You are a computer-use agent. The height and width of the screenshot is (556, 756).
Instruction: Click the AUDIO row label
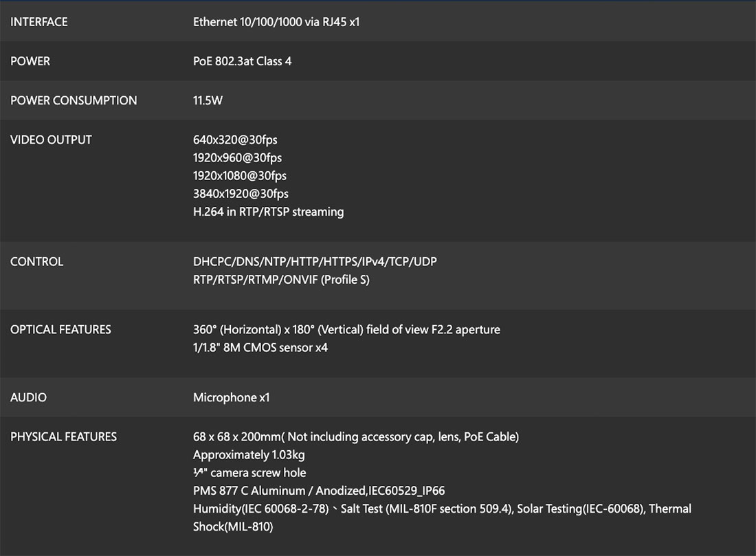click(x=28, y=397)
